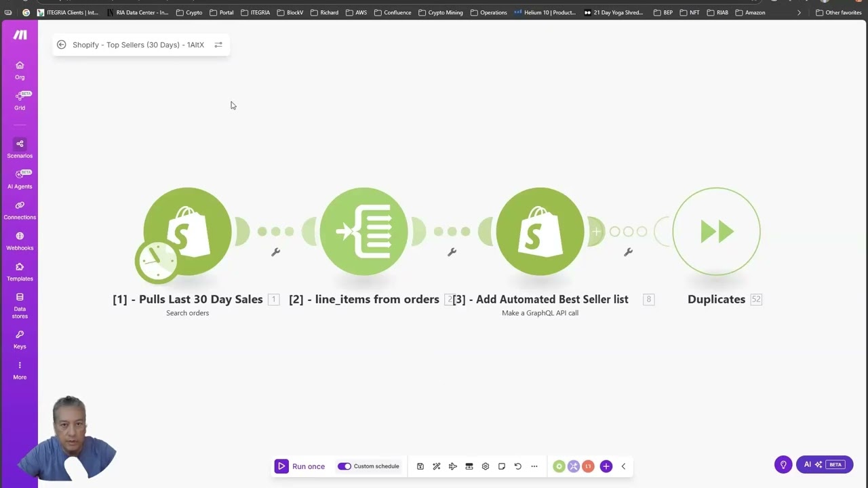
Task: Open Webhooks in the sidebar
Action: (x=20, y=241)
